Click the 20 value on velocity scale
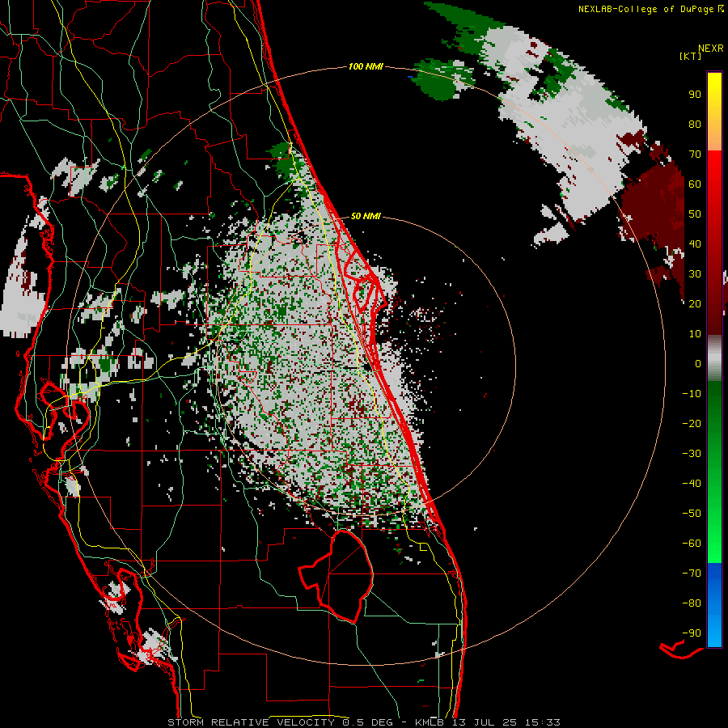Image resolution: width=728 pixels, height=728 pixels. point(695,303)
